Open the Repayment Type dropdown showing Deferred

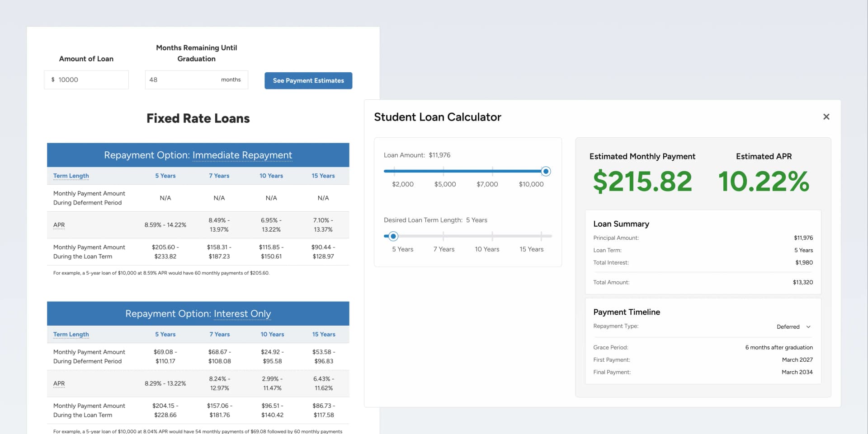(x=794, y=327)
